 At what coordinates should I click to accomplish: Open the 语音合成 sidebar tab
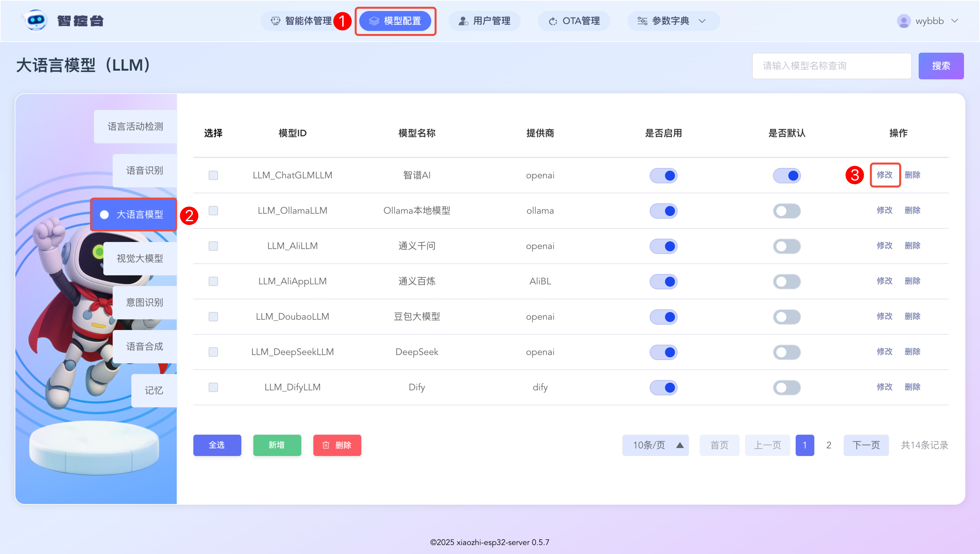click(x=145, y=346)
